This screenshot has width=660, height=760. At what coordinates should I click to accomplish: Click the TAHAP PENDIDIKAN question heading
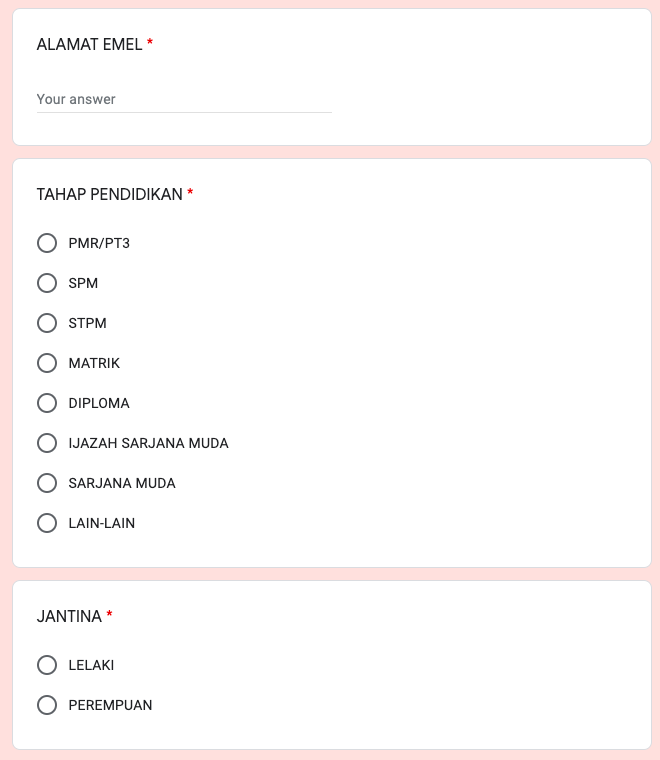[110, 194]
